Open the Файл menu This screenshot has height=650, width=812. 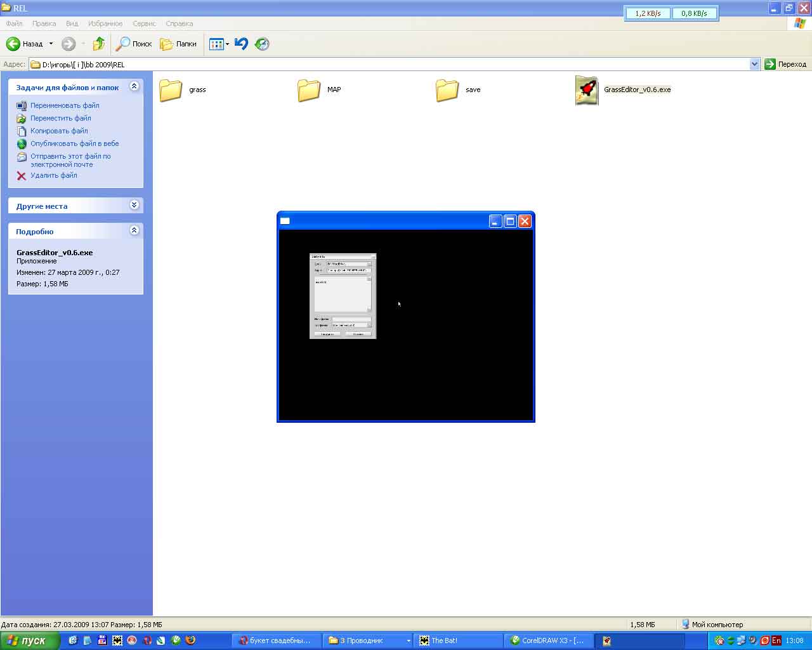14,23
